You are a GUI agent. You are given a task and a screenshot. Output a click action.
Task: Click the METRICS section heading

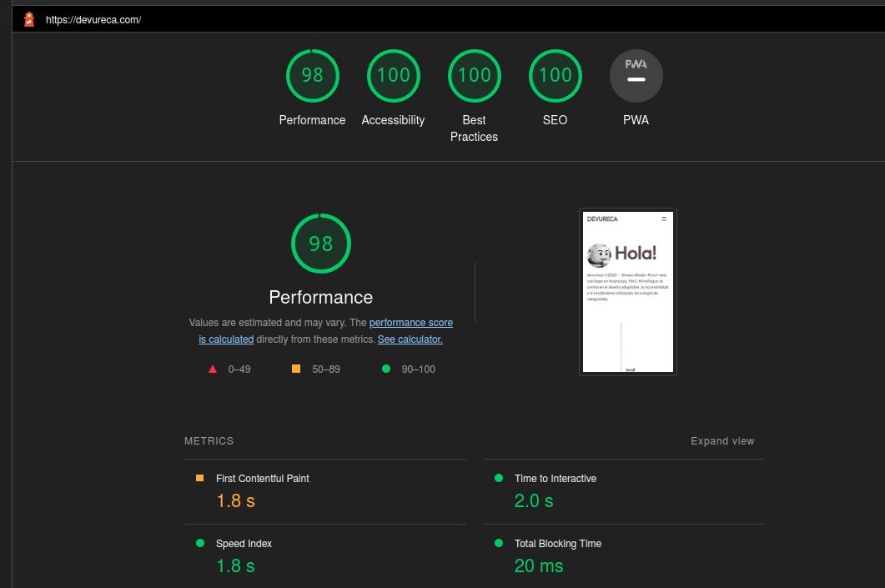click(209, 440)
